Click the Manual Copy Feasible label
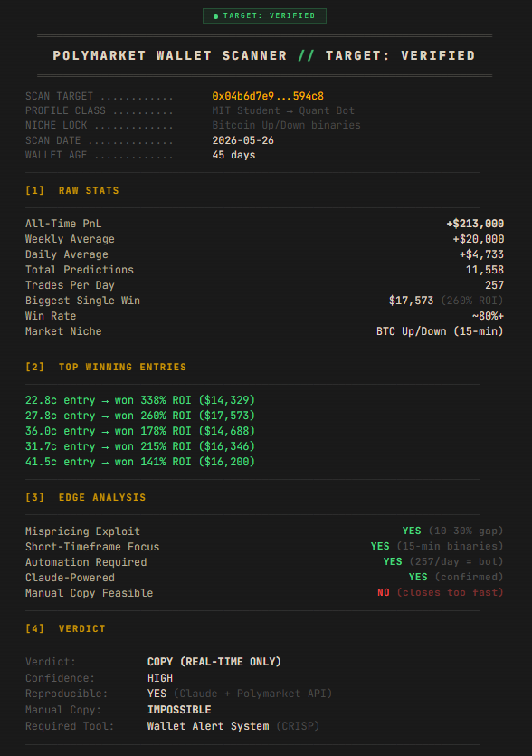532x756 pixels. pos(90,593)
